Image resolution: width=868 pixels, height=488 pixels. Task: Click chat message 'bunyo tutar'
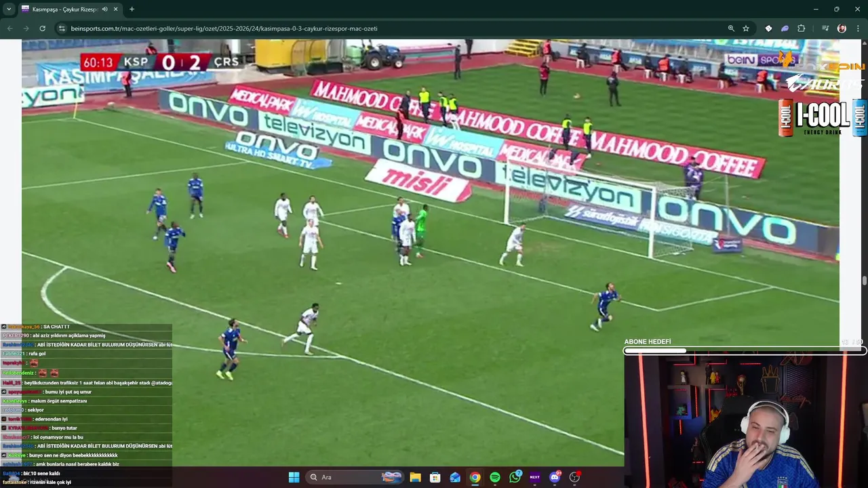tap(64, 428)
